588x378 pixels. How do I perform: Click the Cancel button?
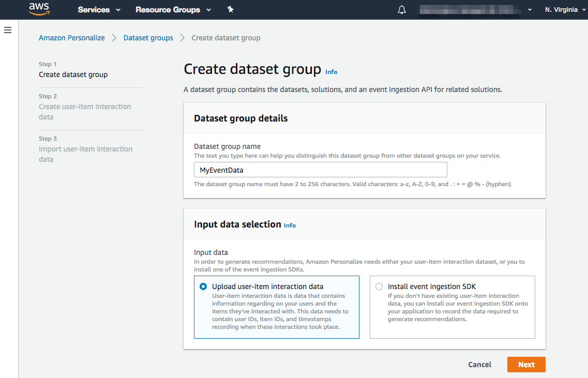479,364
